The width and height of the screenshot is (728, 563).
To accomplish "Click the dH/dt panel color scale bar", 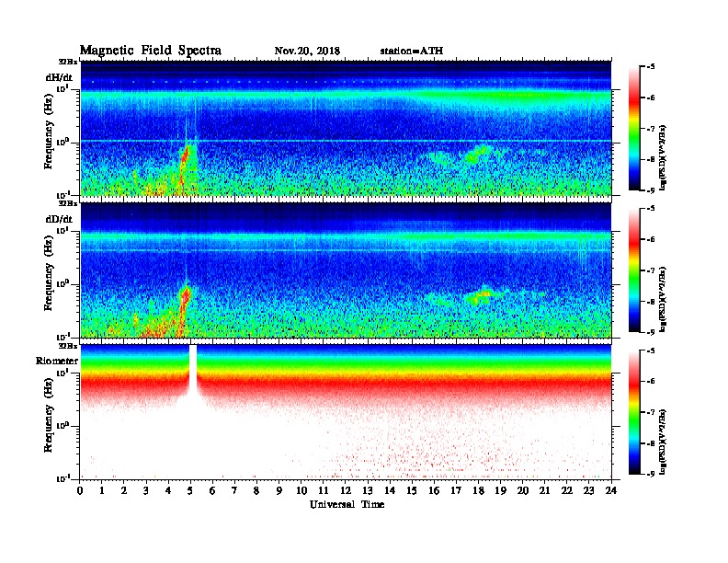I will point(634,129).
